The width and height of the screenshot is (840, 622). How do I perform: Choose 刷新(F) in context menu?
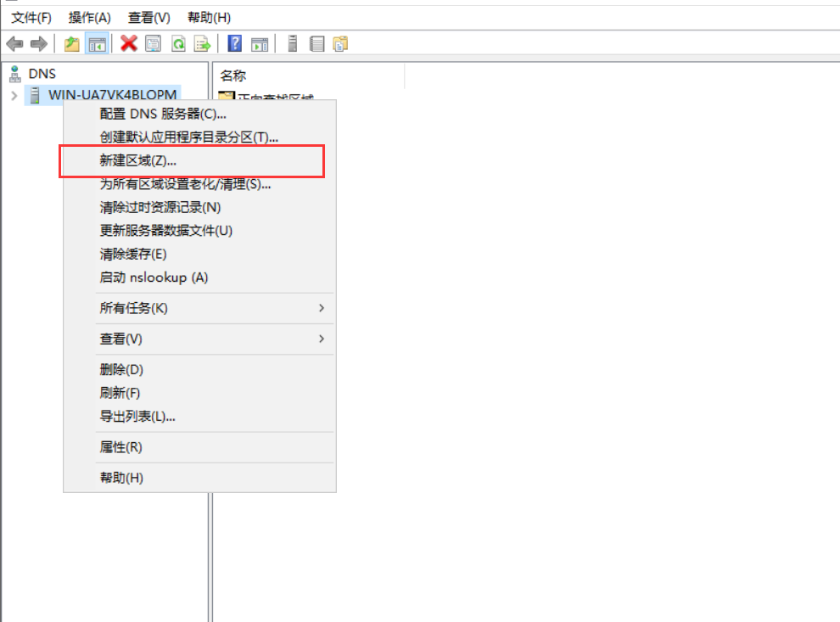tap(200, 393)
